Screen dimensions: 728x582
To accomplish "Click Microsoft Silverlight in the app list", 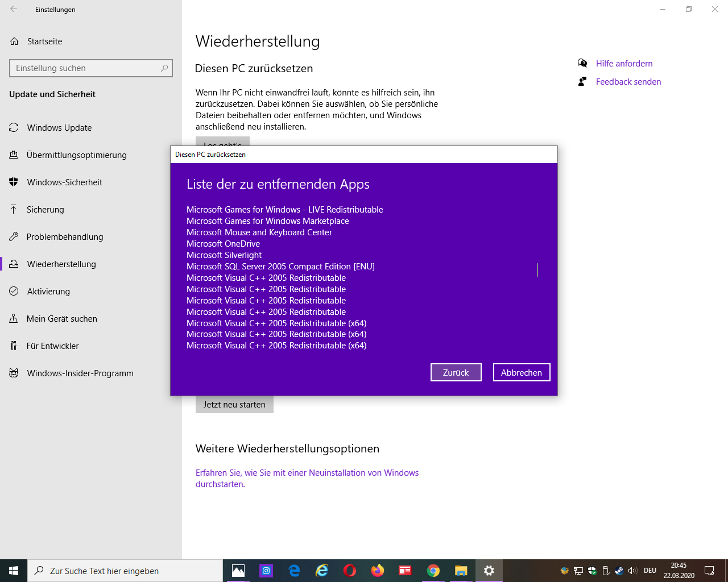I will pos(224,255).
